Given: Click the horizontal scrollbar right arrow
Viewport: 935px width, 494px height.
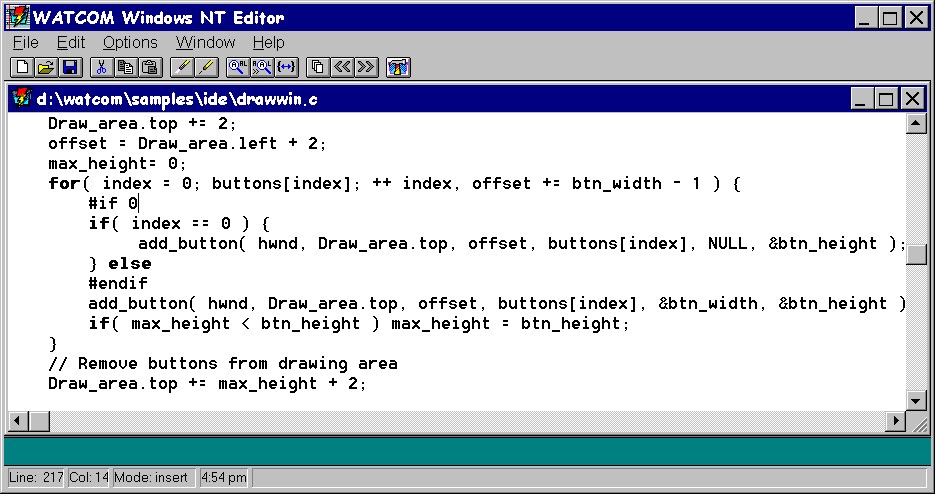Looking at the screenshot, I should 896,421.
